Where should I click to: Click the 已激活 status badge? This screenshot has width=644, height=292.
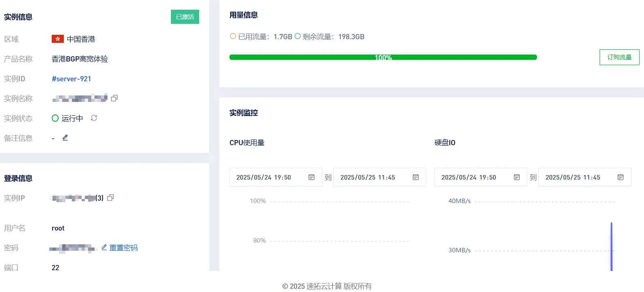185,17
